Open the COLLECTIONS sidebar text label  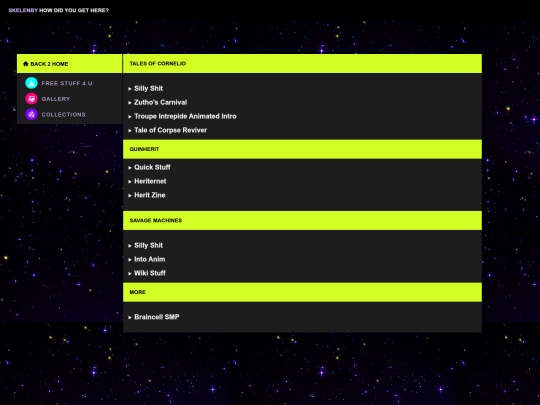coord(63,114)
